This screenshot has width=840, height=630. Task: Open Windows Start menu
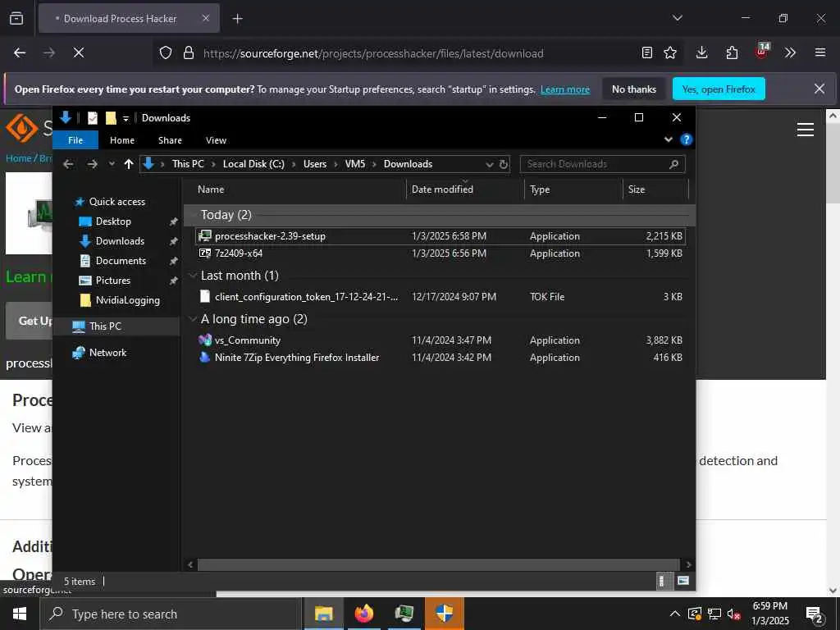tap(20, 614)
